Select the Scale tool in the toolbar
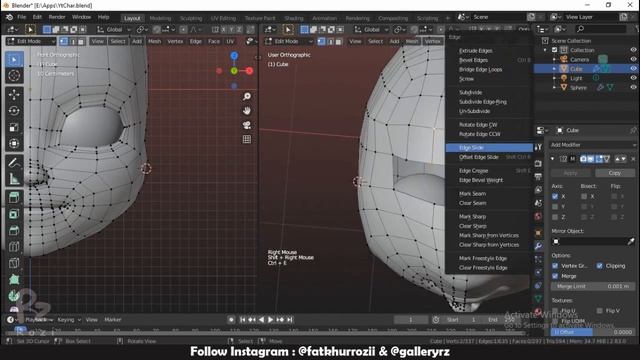 (x=14, y=127)
